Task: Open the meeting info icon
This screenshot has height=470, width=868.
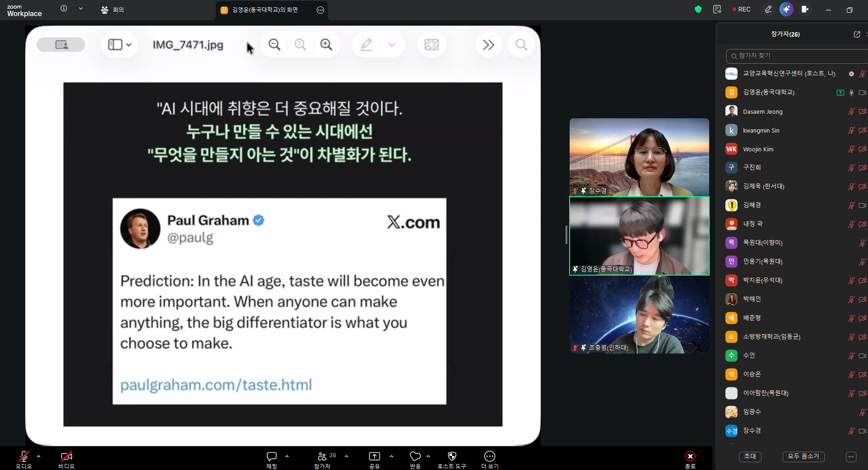Action: 64,8
